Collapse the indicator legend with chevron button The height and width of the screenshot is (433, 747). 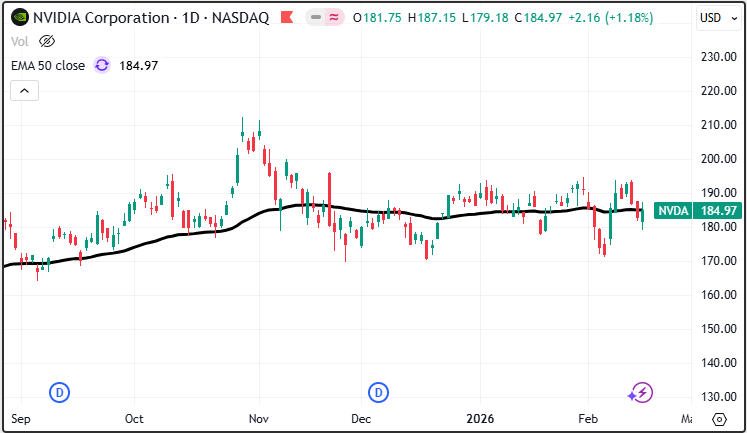point(24,91)
